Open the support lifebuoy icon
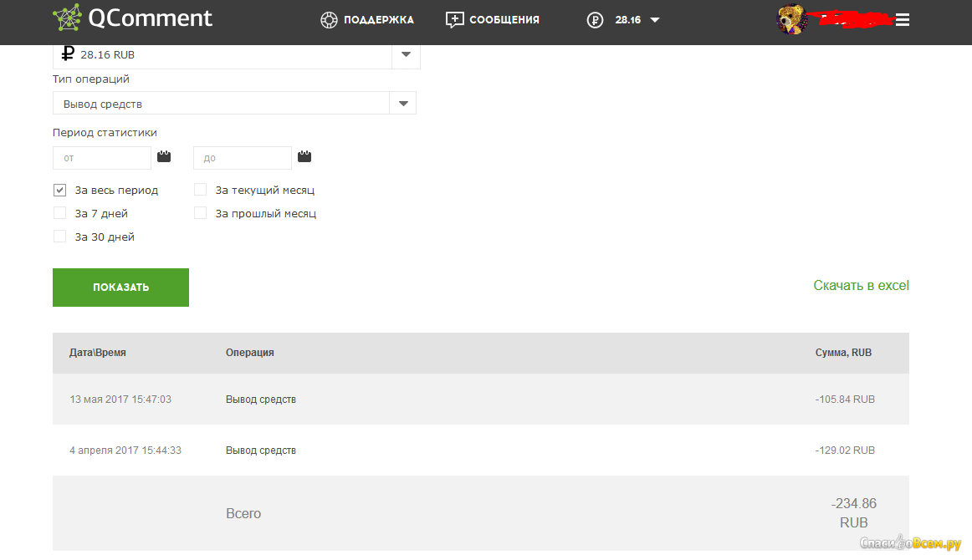 click(329, 20)
